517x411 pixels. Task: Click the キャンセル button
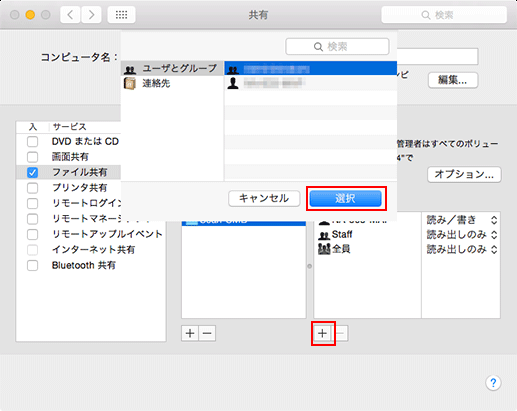[264, 199]
